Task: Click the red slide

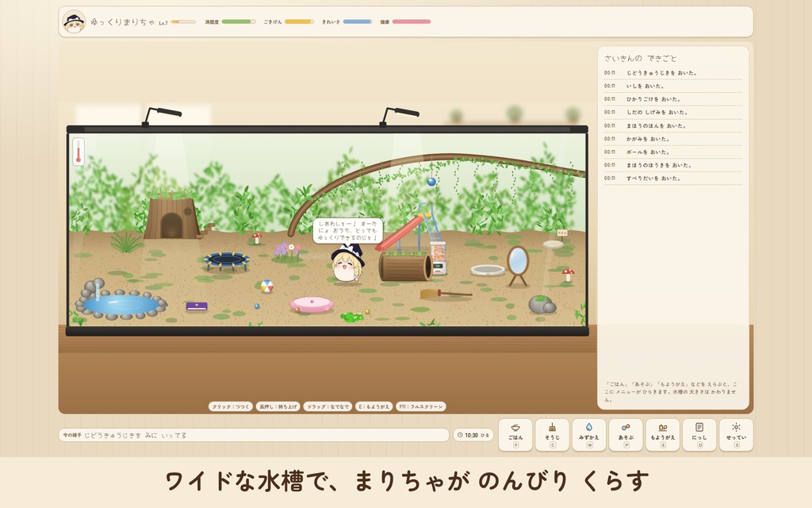Action: (400, 234)
